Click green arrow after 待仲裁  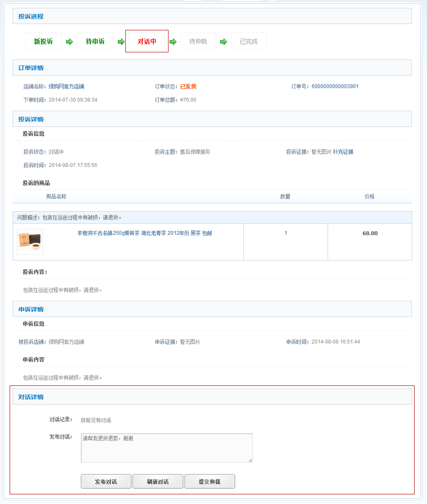click(x=224, y=42)
